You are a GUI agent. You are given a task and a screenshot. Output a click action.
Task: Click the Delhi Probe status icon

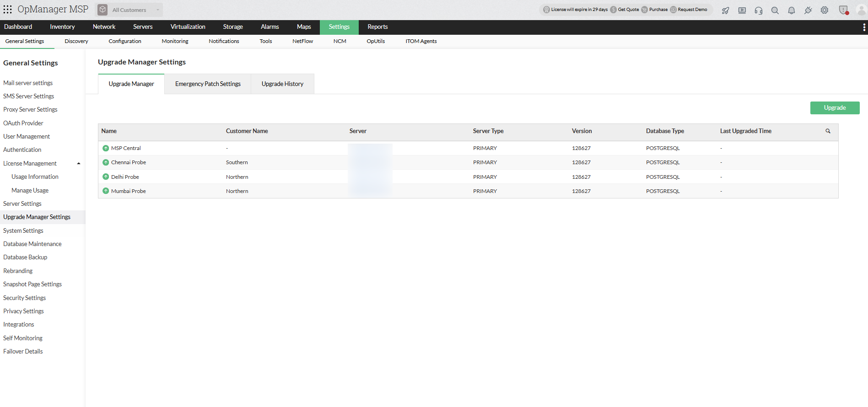click(106, 177)
